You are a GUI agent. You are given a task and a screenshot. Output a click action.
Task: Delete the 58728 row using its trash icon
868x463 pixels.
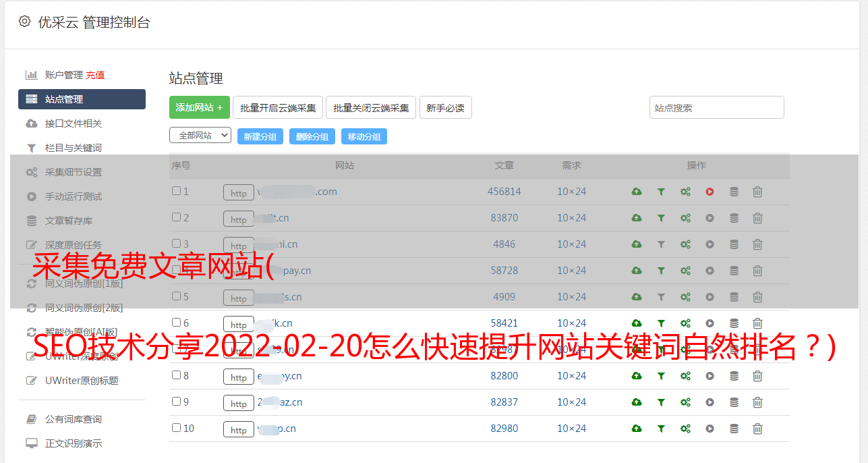point(757,271)
